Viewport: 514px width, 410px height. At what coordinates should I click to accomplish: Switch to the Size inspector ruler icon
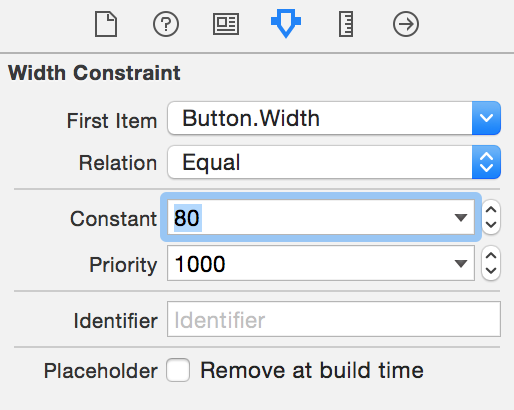[x=346, y=24]
